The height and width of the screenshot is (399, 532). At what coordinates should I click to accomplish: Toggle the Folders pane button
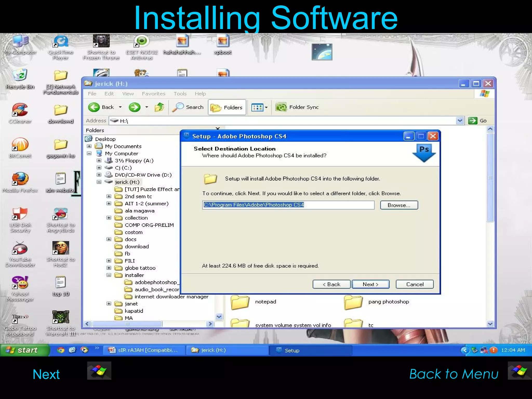point(227,107)
